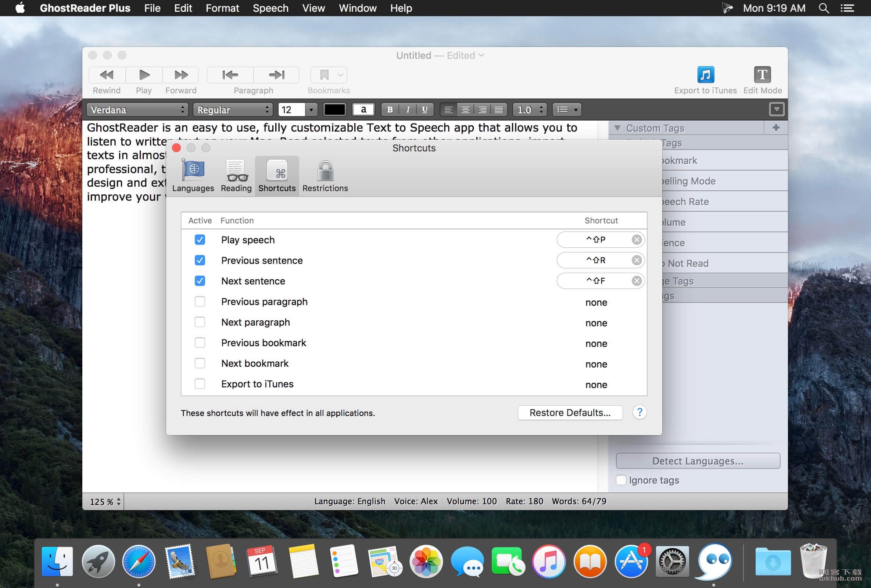Image resolution: width=871 pixels, height=588 pixels.
Task: Open the Restrictions preferences tab
Action: [x=325, y=175]
